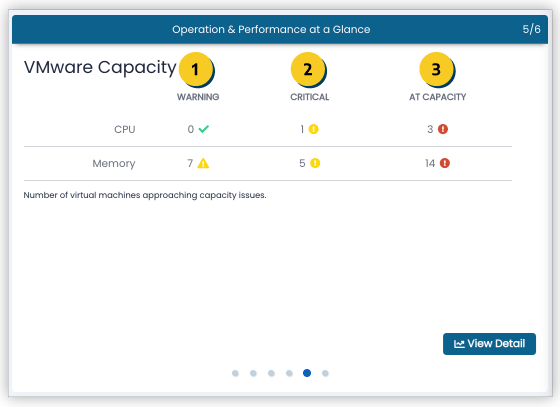
Task: Click the Memory row label
Action: 114,164
